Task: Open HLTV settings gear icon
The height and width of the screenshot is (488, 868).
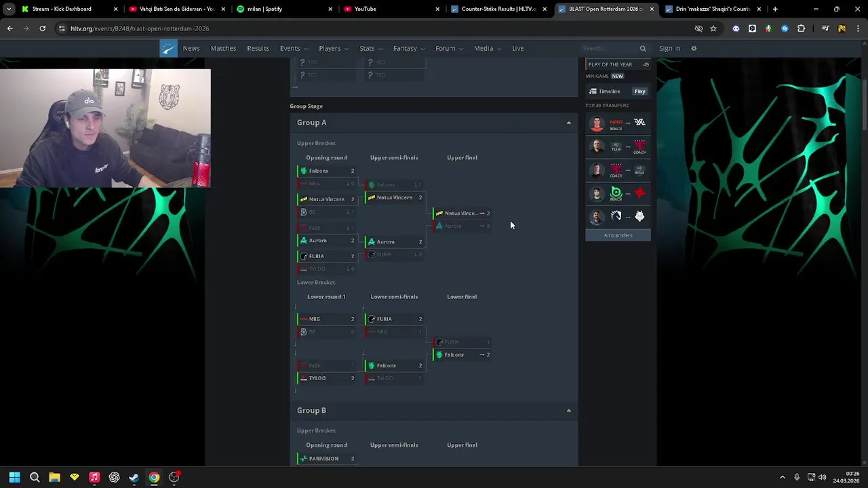Action: (694, 48)
